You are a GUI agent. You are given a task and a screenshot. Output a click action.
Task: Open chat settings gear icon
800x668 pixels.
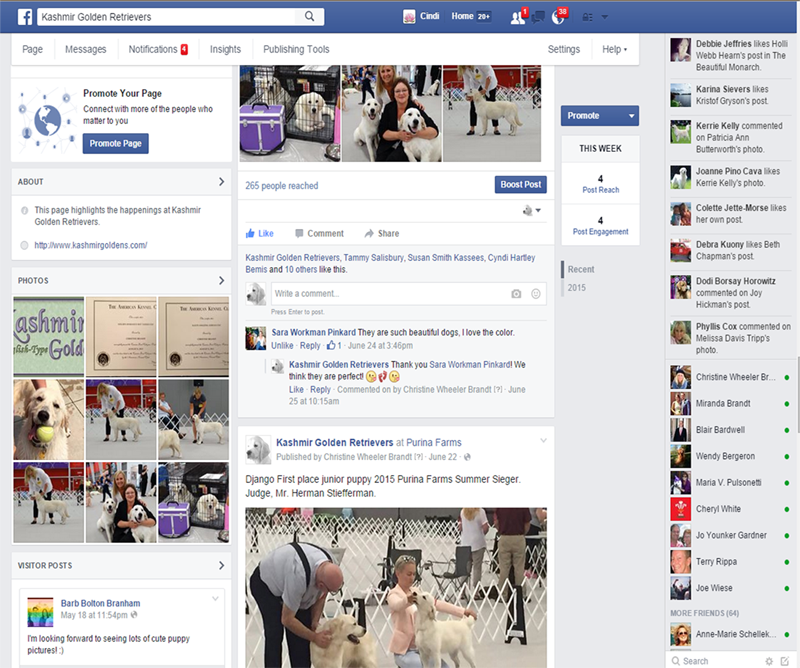[x=769, y=661]
